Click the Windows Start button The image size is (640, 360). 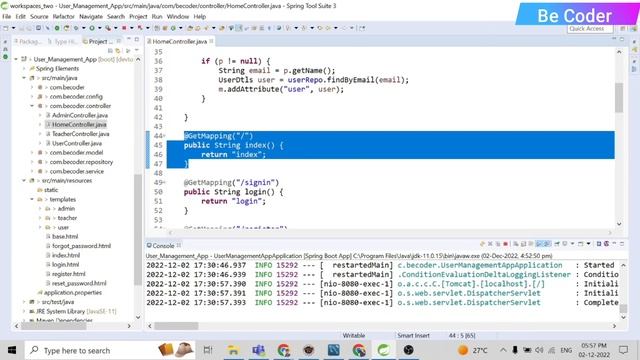click(12, 350)
